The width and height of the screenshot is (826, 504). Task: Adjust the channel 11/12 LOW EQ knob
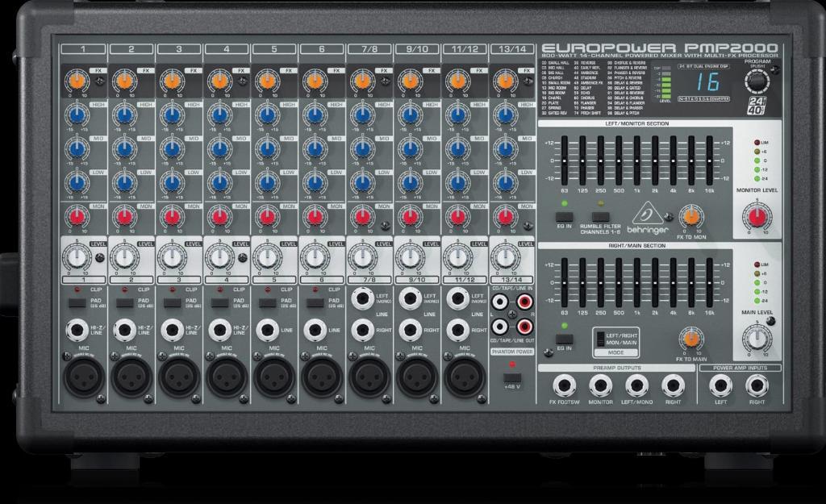coord(457,182)
